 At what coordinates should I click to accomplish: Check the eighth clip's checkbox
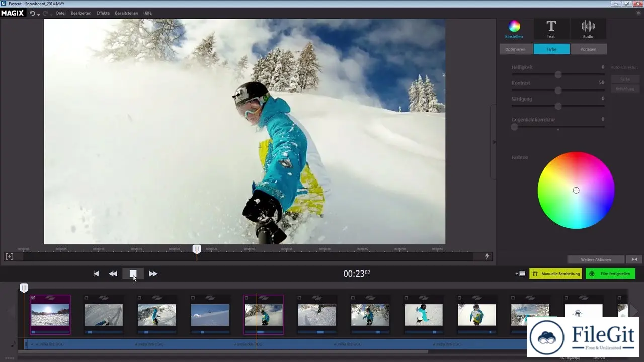coord(406,298)
